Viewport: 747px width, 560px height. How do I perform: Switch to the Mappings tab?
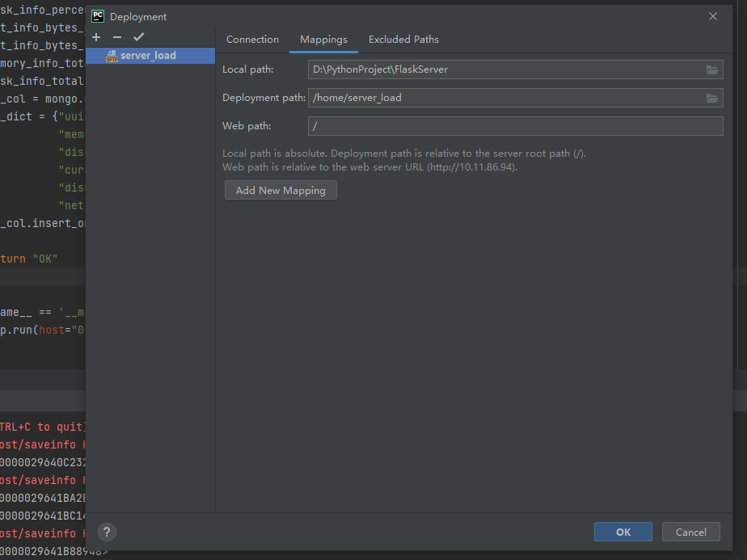pos(323,40)
